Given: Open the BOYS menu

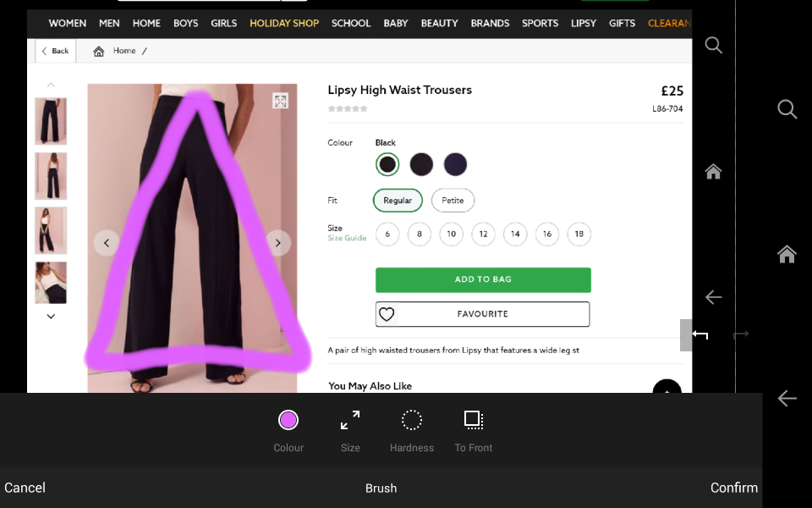Looking at the screenshot, I should (x=186, y=24).
